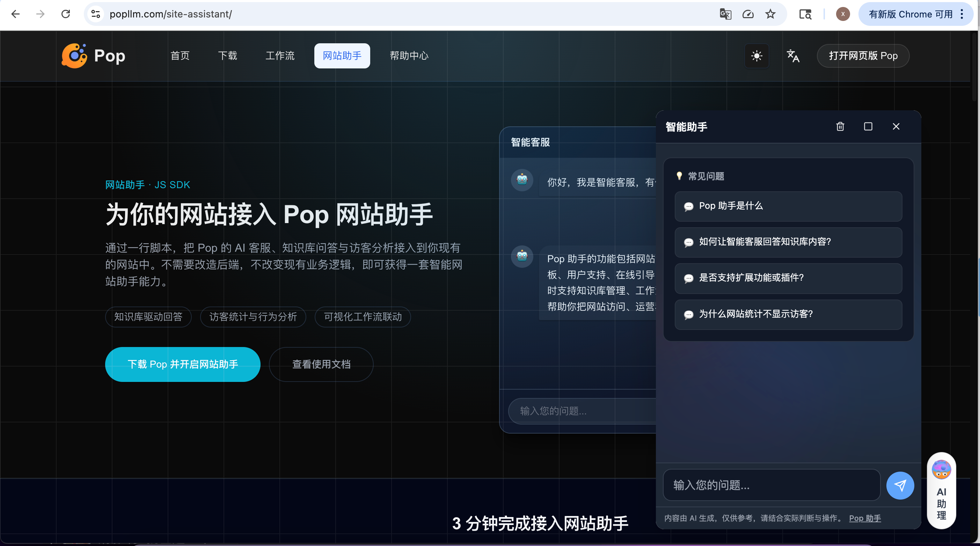The image size is (980, 546).
Task: Click the trash icon to clear chat
Action: 840,127
